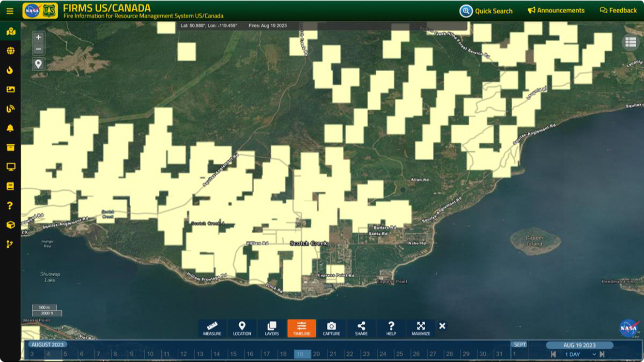Zoom out the map with minus button

[39, 49]
